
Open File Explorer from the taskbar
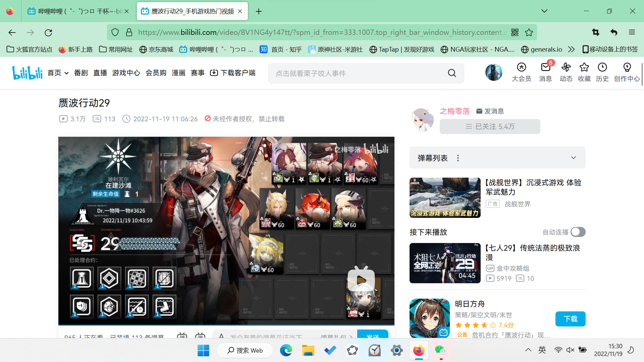tap(308, 350)
